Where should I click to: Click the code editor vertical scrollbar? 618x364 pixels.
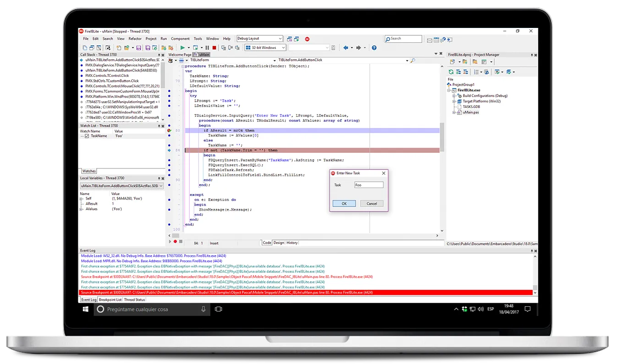click(x=442, y=149)
